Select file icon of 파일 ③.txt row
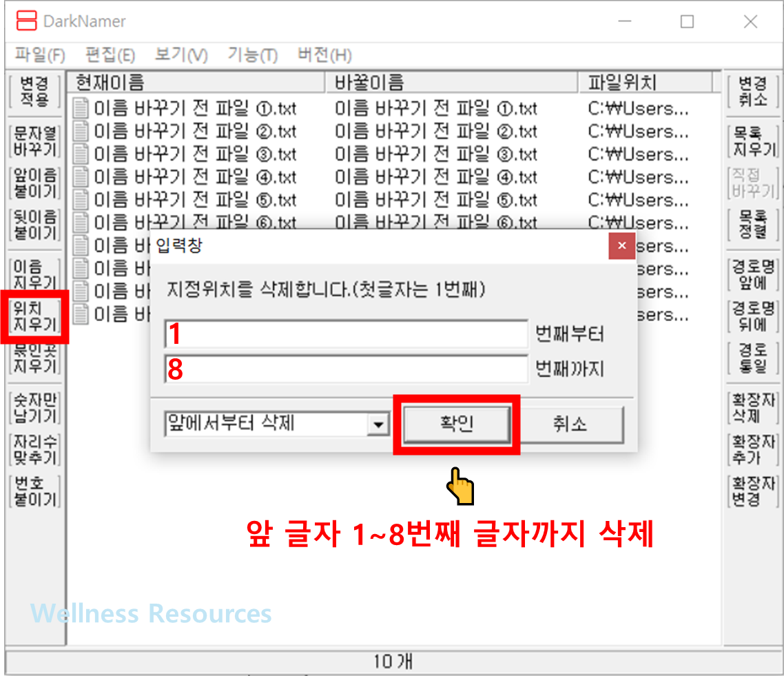Screen dimensions: 784x676 [x=81, y=154]
